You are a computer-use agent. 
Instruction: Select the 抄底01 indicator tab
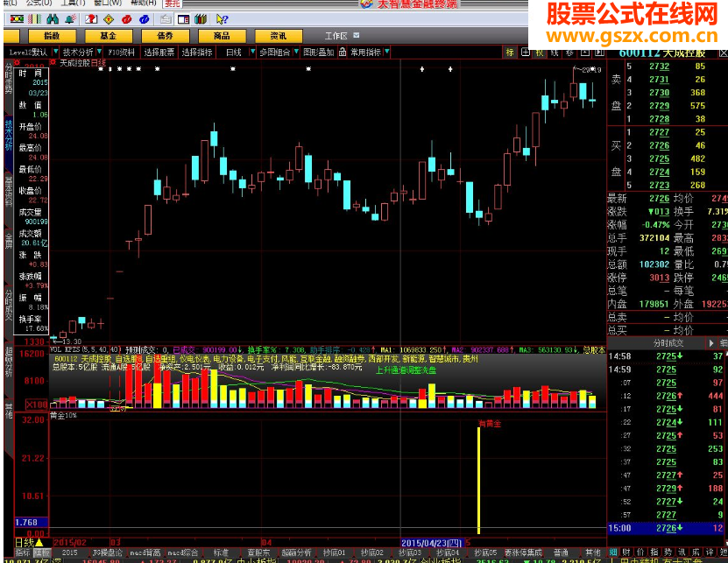pos(335,552)
